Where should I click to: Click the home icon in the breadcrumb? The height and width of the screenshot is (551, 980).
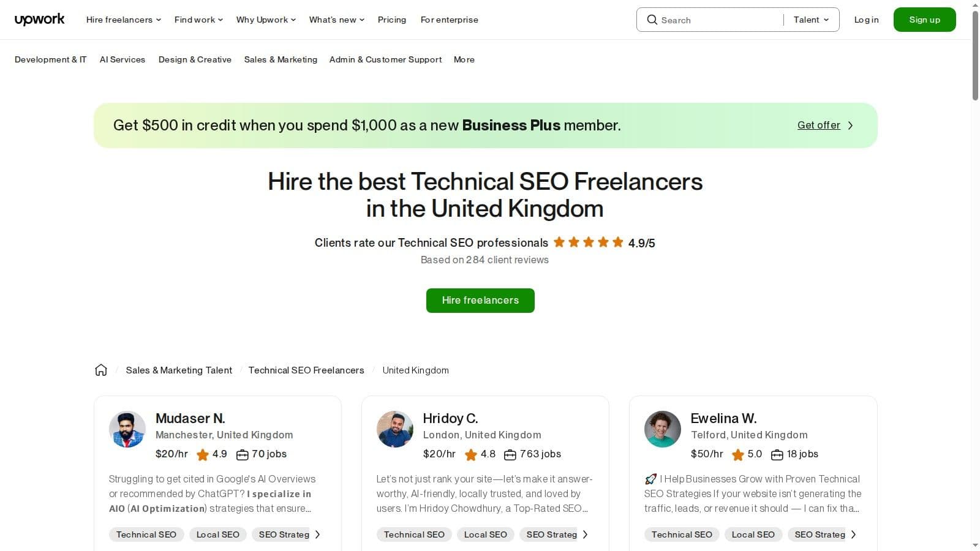click(101, 369)
